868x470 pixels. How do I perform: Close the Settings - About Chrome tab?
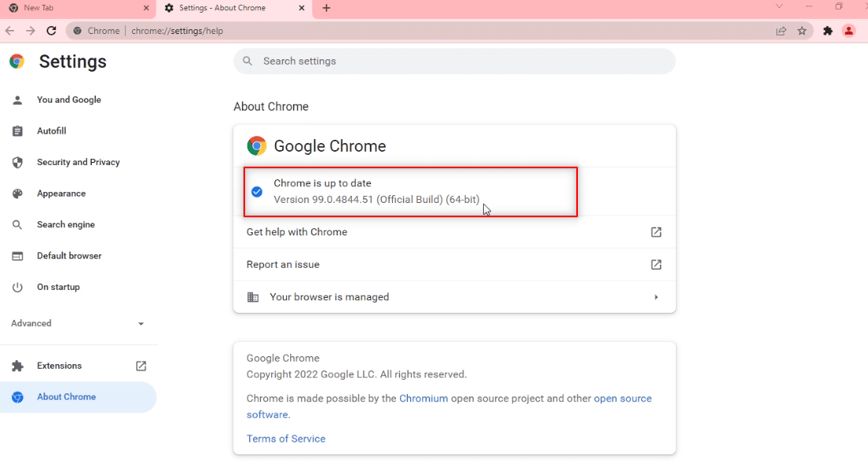click(302, 8)
